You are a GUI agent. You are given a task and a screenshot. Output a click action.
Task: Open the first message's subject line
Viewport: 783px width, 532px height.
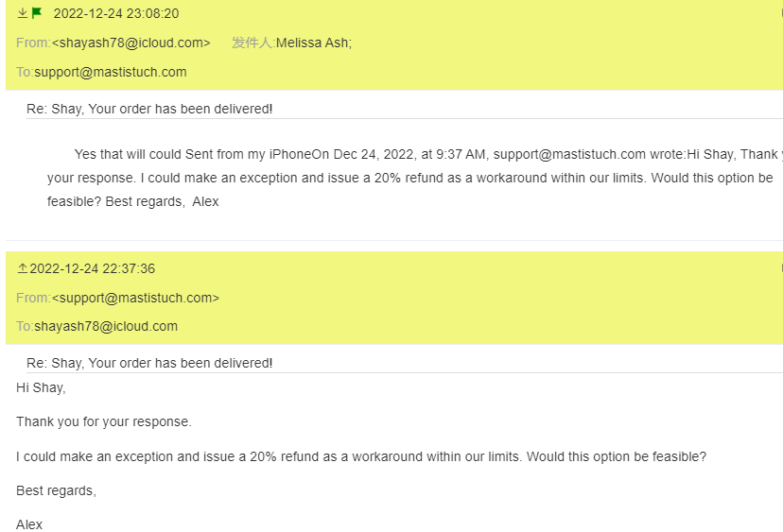coord(149,109)
